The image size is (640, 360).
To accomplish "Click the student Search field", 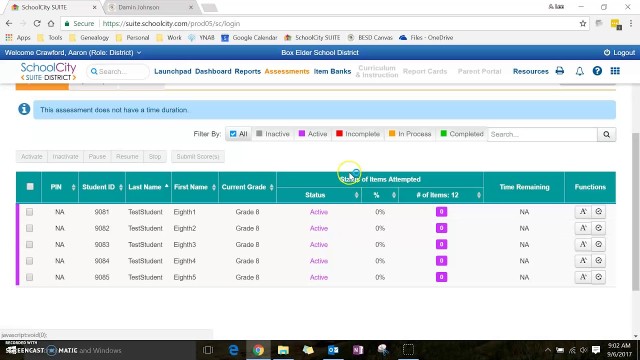I will 542,134.
